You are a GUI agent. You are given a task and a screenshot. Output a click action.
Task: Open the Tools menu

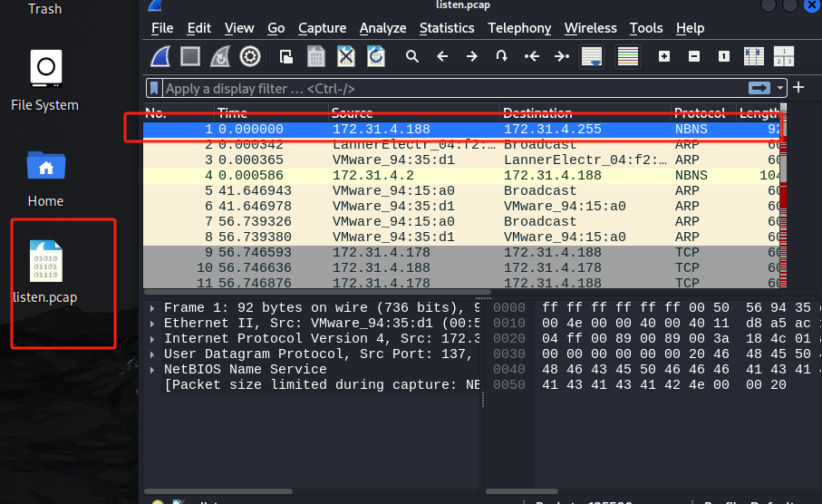[646, 28]
